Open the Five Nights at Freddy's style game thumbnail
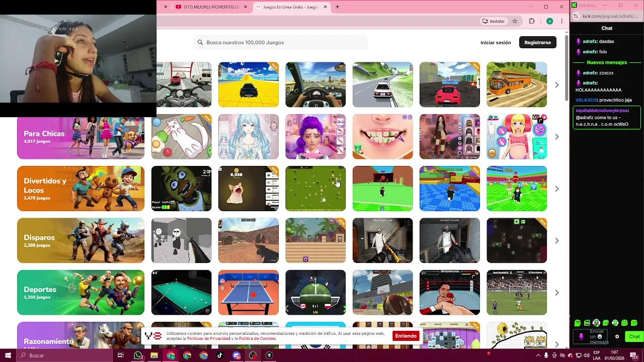Screen dimensions: 644x362 pyautogui.click(x=182, y=189)
